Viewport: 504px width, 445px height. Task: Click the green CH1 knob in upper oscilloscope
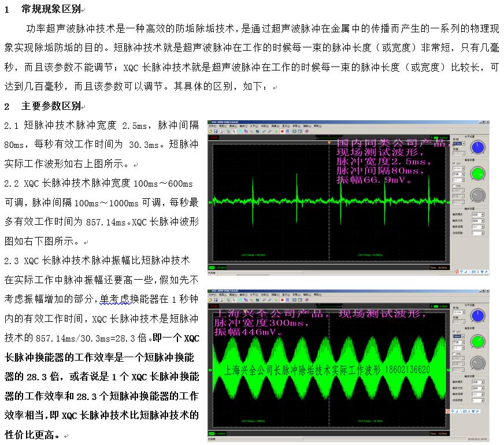pos(477,173)
